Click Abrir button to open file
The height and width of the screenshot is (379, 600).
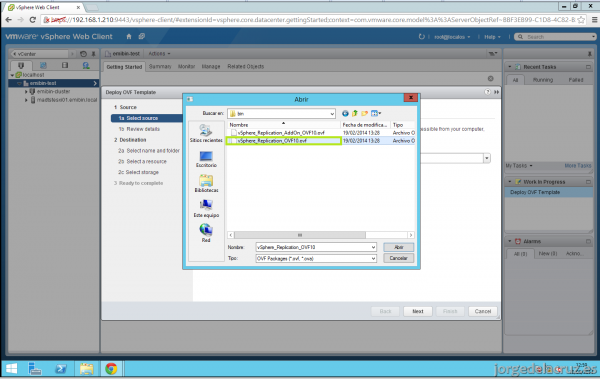tap(398, 247)
